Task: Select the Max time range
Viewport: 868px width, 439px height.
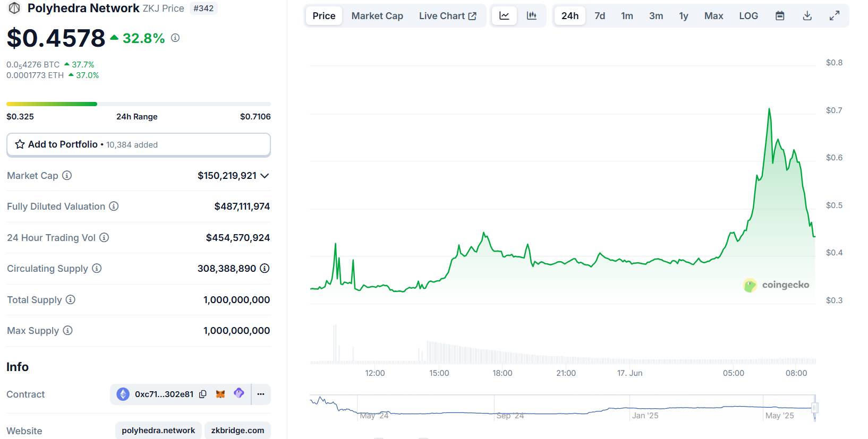Action: (713, 16)
